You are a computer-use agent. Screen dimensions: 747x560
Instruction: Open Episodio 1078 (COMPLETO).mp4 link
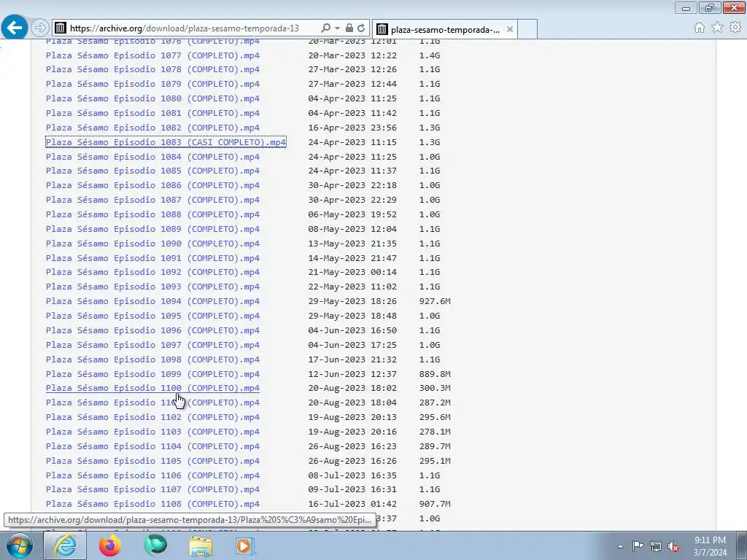[152, 69]
